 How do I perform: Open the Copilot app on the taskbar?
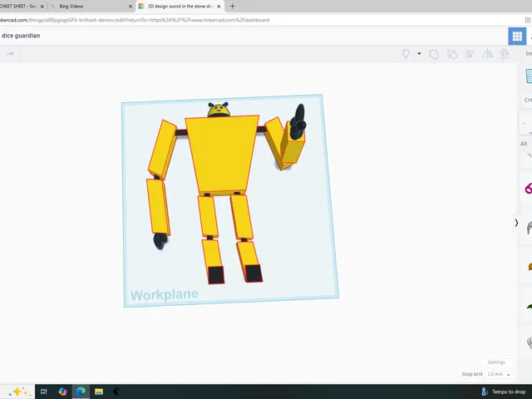point(62,392)
